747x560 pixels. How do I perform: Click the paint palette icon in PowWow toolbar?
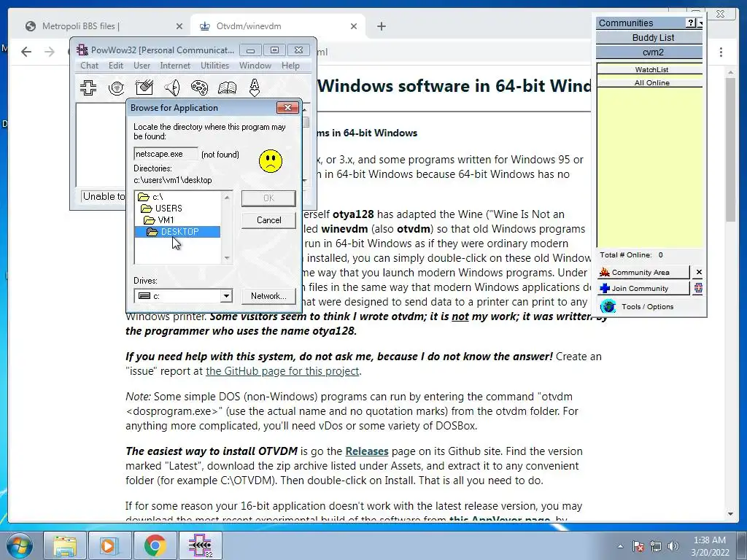coord(199,87)
